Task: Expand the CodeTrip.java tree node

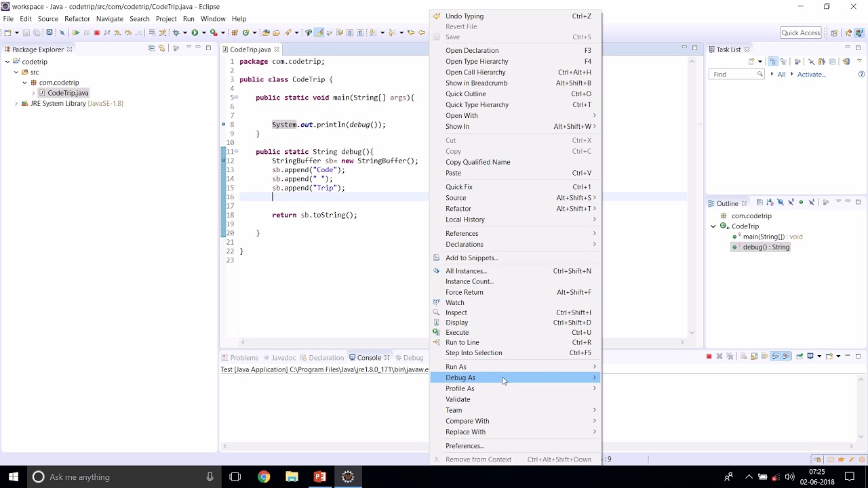Action: click(x=33, y=93)
